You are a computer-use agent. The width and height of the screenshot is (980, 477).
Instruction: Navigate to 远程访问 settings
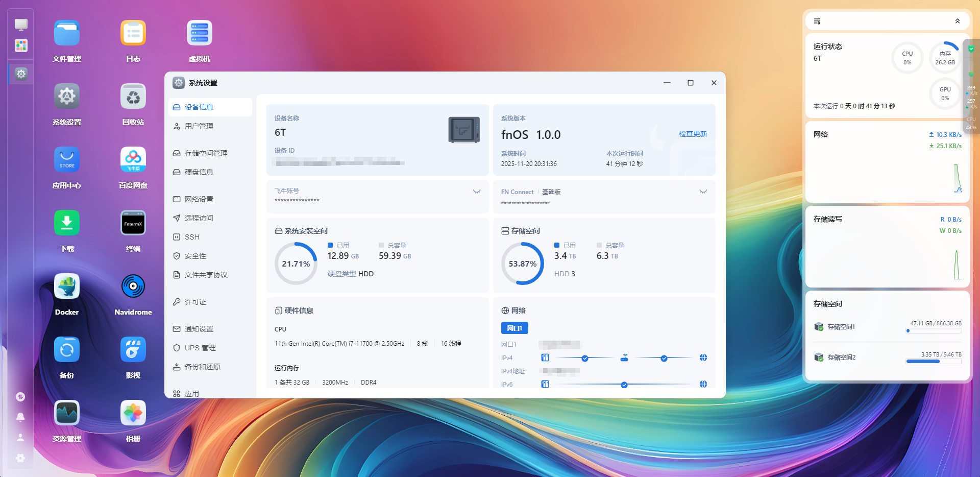coord(210,218)
